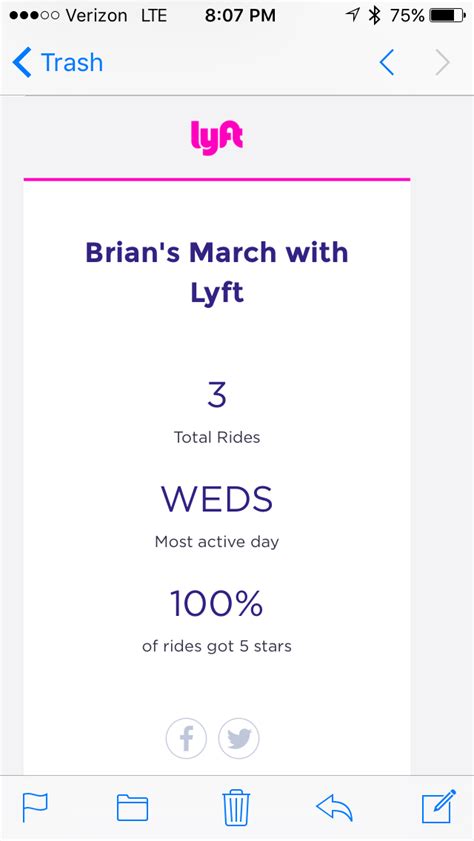Compose a new message with pencil icon
The image size is (474, 841).
click(x=439, y=806)
